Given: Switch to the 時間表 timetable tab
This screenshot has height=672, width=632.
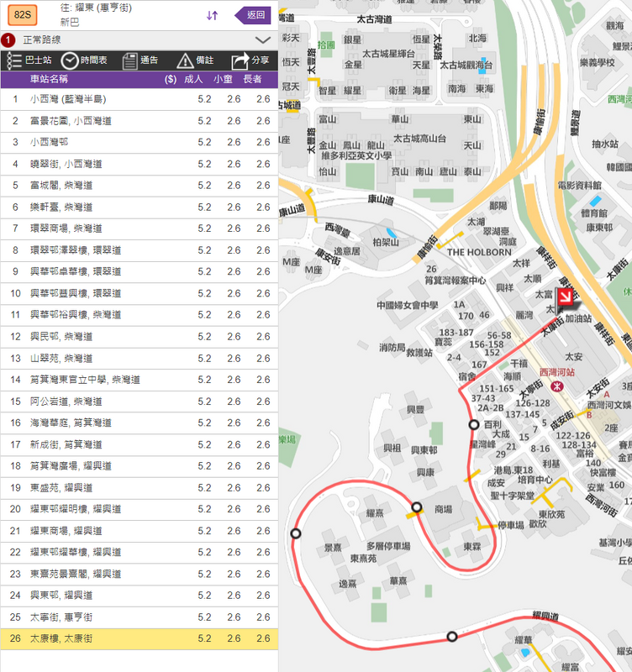Looking at the screenshot, I should pos(84,60).
